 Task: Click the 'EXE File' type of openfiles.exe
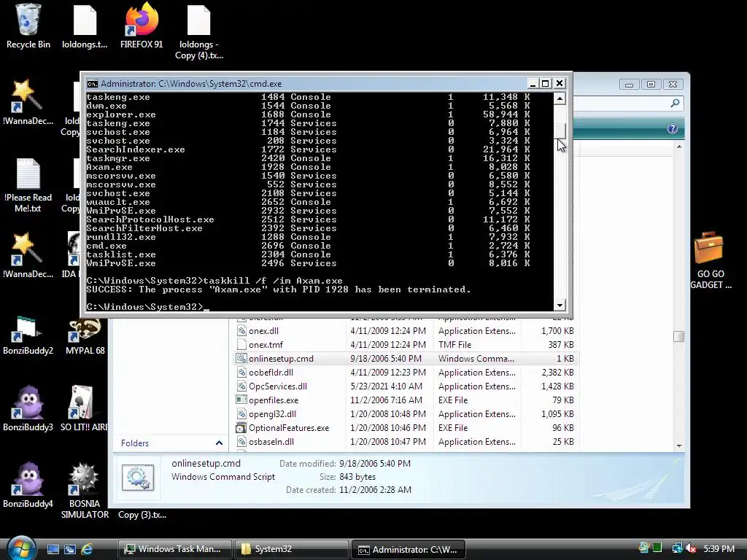point(453,400)
